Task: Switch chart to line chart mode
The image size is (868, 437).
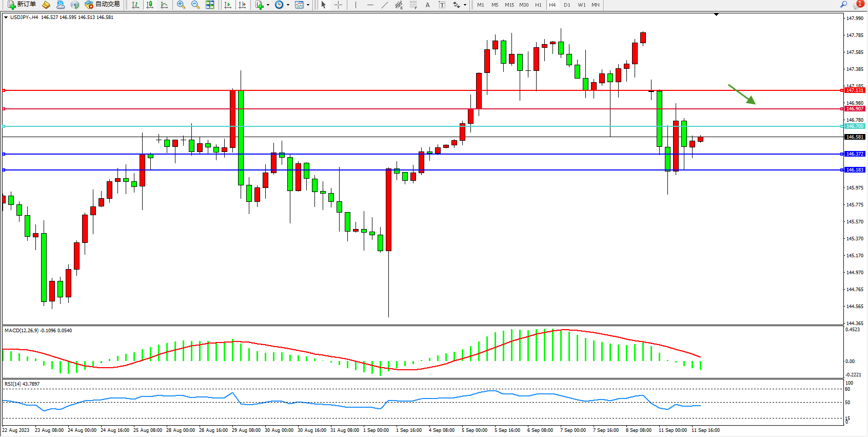Action: pos(164,5)
